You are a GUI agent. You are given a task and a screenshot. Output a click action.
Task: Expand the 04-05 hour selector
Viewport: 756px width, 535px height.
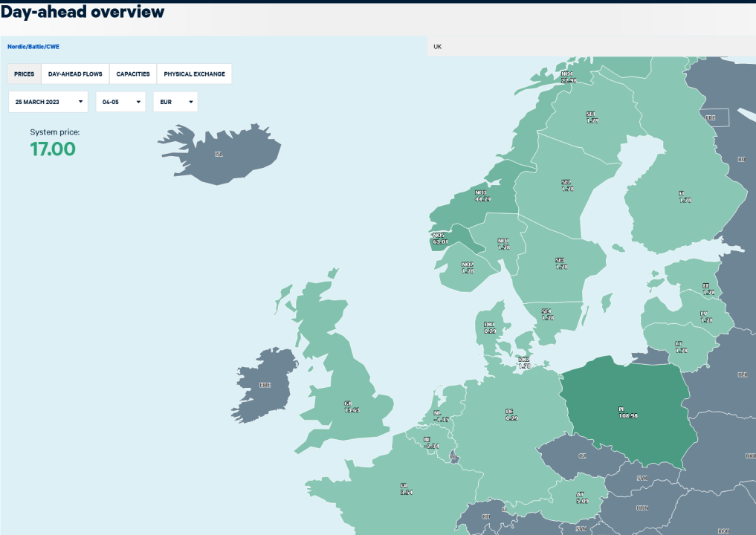coord(120,102)
